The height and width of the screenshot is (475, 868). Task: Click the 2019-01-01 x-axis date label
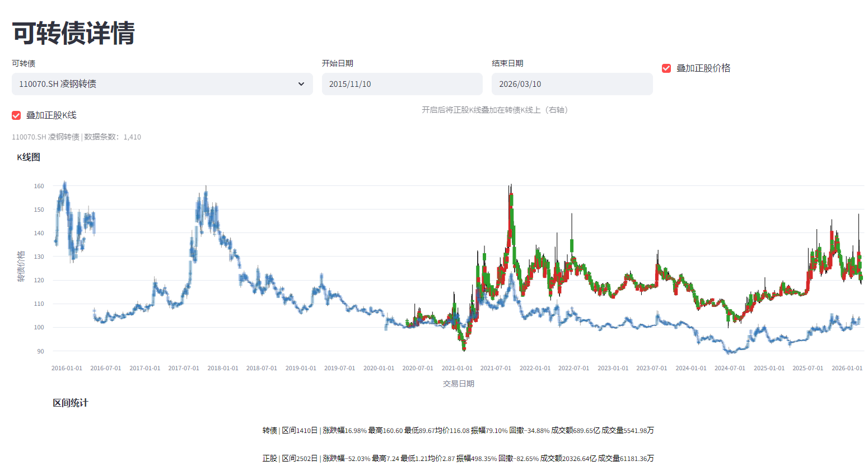[301, 368]
